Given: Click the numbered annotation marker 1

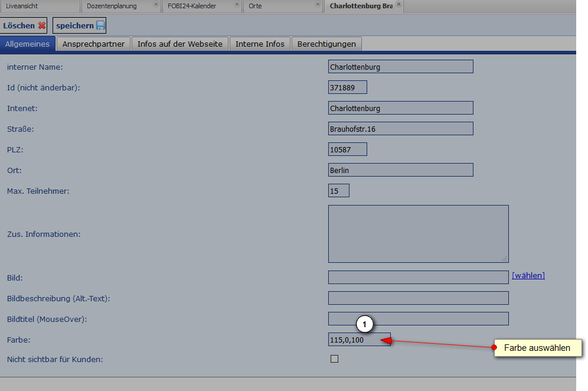Looking at the screenshot, I should 365,324.
